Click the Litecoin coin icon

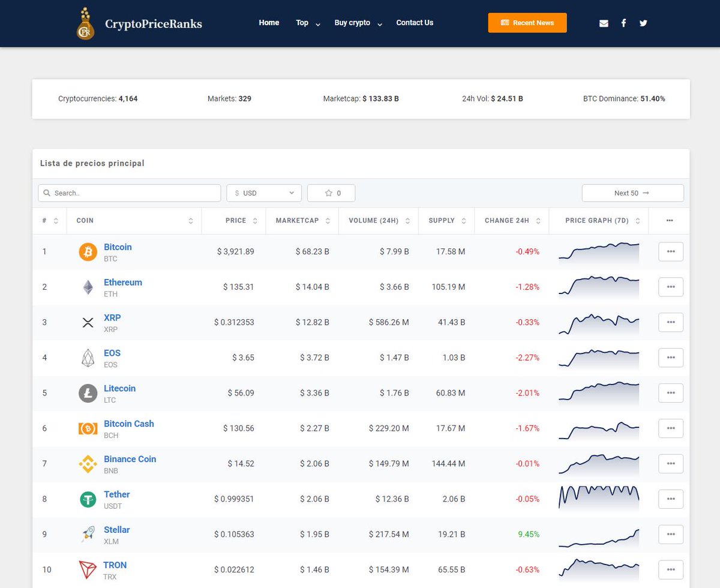88,394
